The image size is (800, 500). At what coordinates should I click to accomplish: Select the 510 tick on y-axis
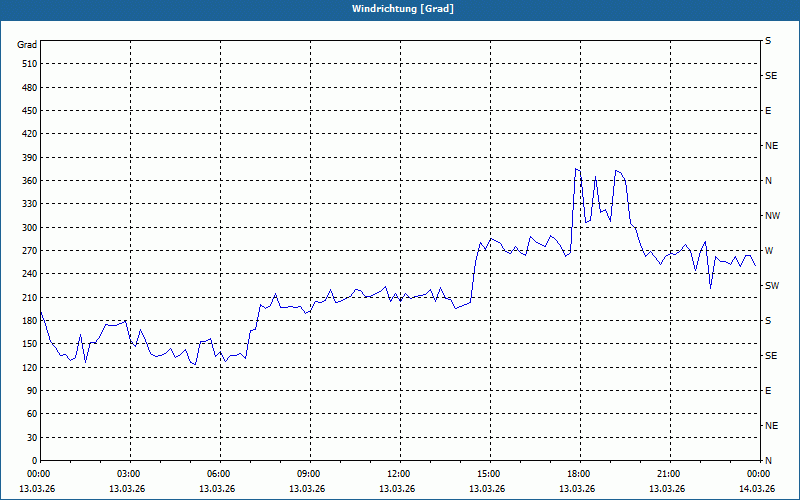[x=28, y=64]
